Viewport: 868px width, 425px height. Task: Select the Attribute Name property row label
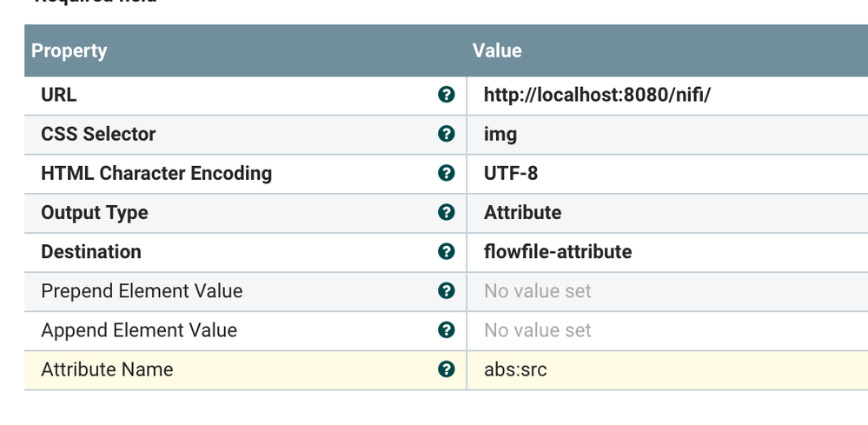tap(107, 369)
